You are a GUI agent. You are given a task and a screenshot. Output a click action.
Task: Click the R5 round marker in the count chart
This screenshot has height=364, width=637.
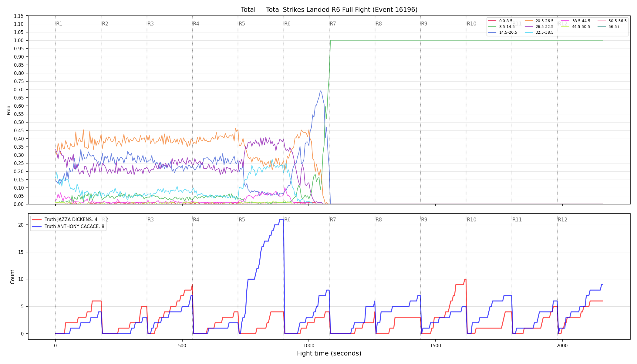tap(242, 220)
